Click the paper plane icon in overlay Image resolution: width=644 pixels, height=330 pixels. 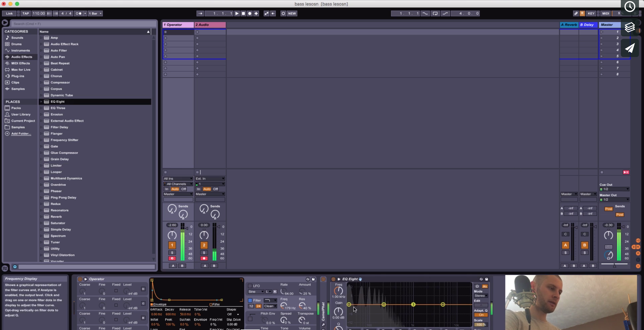pos(630,48)
